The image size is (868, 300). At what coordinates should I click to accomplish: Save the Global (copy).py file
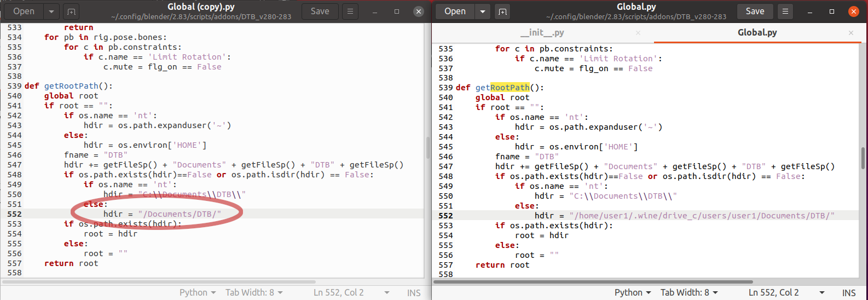pos(320,11)
